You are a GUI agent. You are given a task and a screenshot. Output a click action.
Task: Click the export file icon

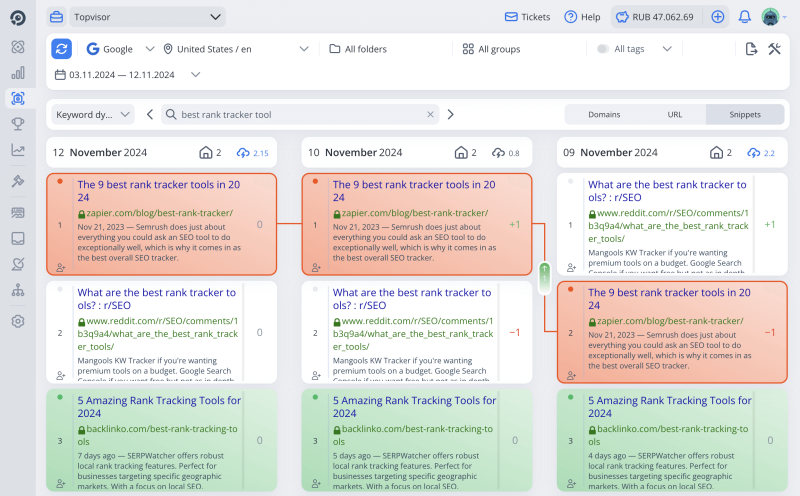pyautogui.click(x=751, y=49)
